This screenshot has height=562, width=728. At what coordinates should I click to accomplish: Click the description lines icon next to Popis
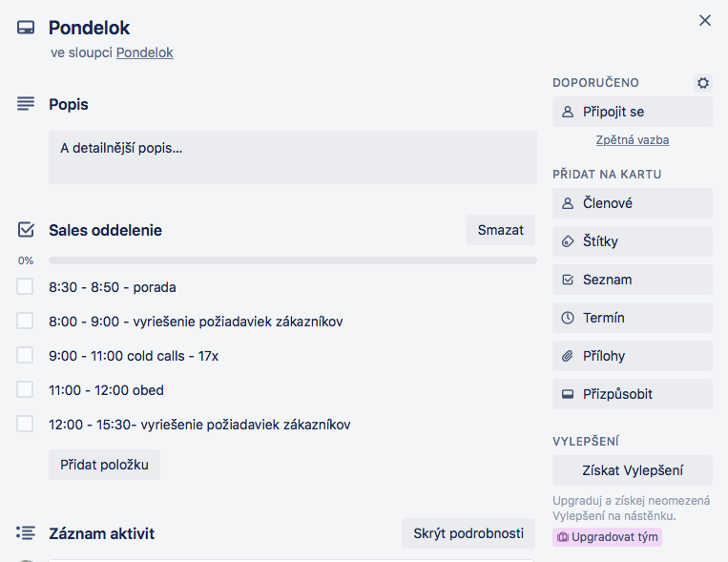coord(26,104)
